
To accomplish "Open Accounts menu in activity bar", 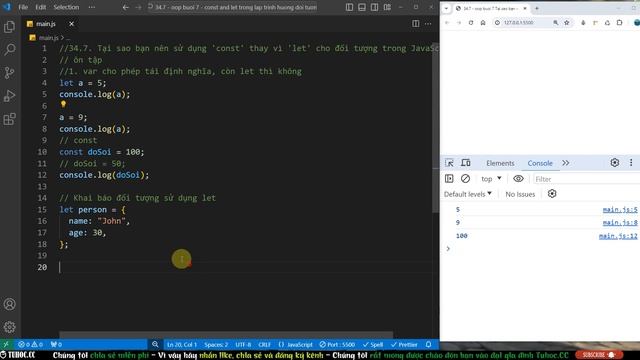I will tap(9, 304).
